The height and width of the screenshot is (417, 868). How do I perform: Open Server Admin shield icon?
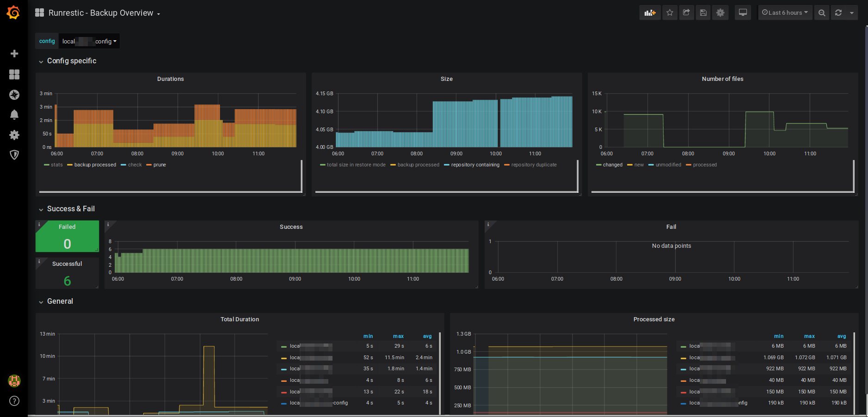(14, 155)
